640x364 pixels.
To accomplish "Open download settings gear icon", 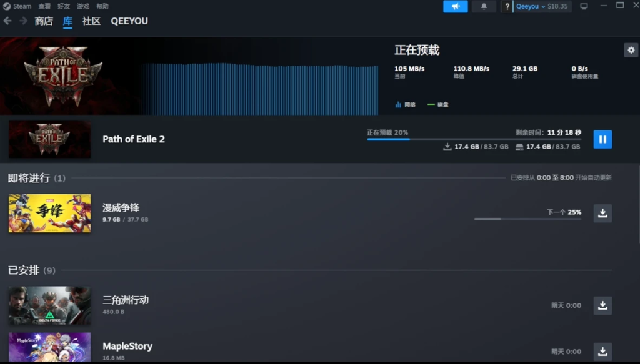I will click(x=631, y=50).
